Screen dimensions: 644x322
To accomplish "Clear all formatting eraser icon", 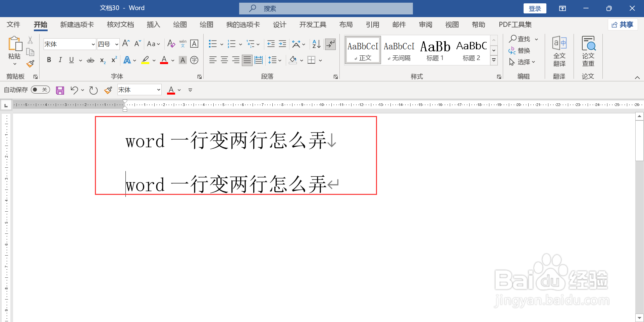I will point(171,44).
